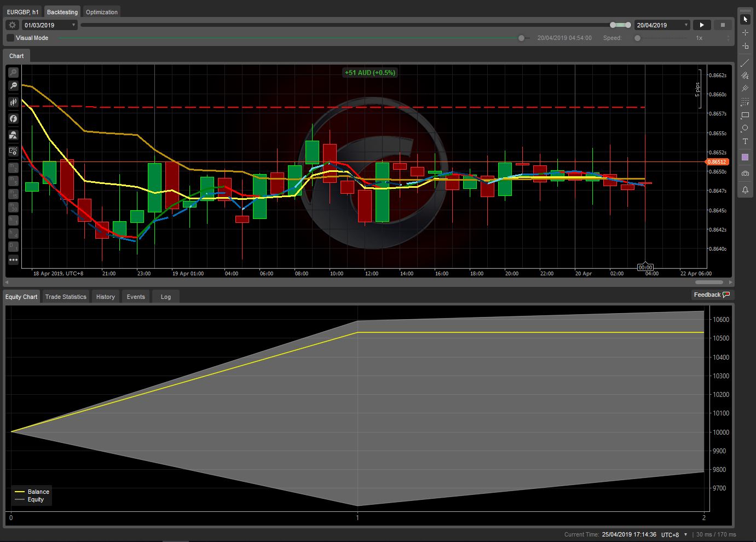756x542 pixels.
Task: Select the EURGBP, h1 tab
Action: pos(22,12)
